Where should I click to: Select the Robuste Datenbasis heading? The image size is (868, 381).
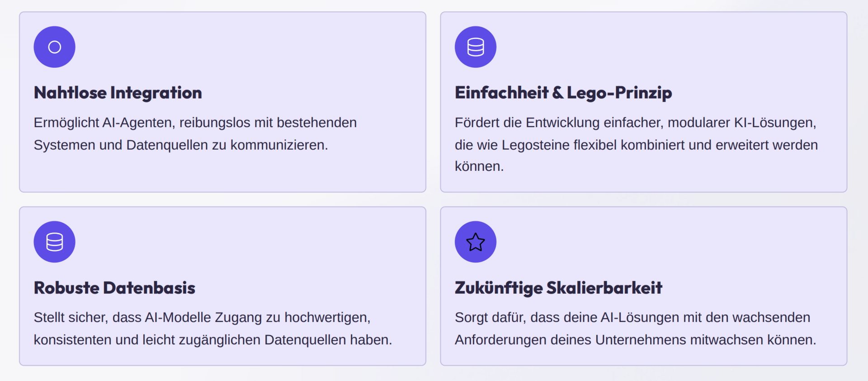click(x=114, y=288)
